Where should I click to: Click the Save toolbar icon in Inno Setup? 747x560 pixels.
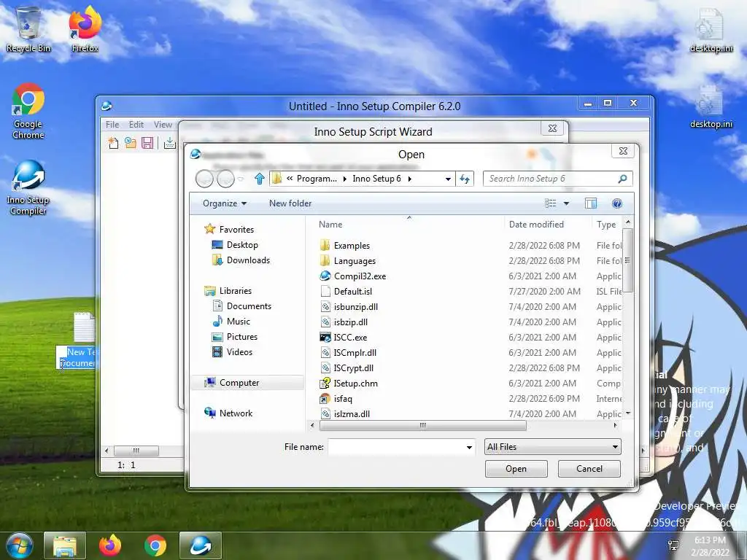[147, 143]
